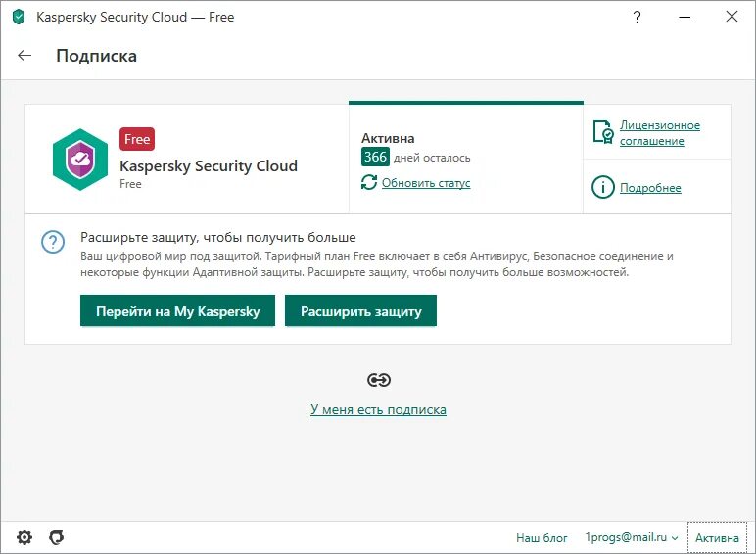The height and width of the screenshot is (554, 756).
Task: Click the Kaspersky Security Cloud product name
Action: [209, 166]
